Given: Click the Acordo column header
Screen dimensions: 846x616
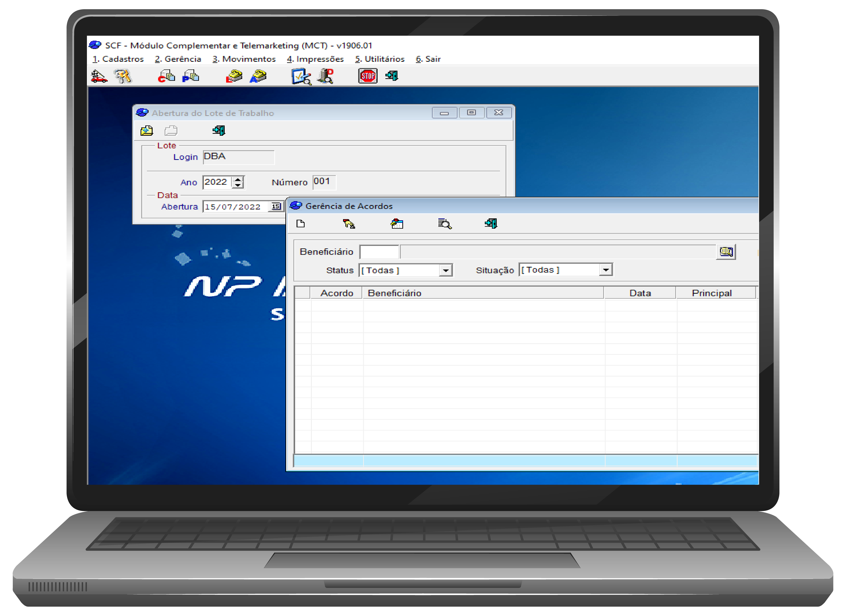Looking at the screenshot, I should (336, 293).
